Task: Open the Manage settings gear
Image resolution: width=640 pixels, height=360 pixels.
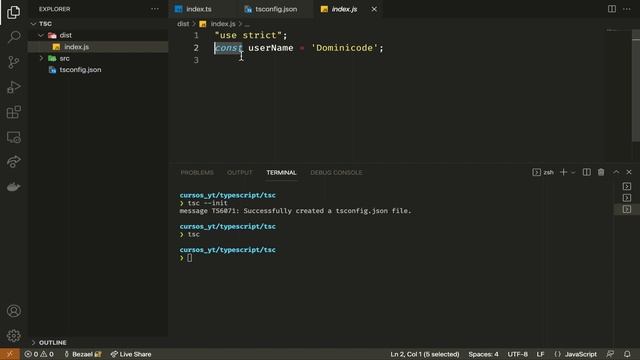Action: pos(13,336)
